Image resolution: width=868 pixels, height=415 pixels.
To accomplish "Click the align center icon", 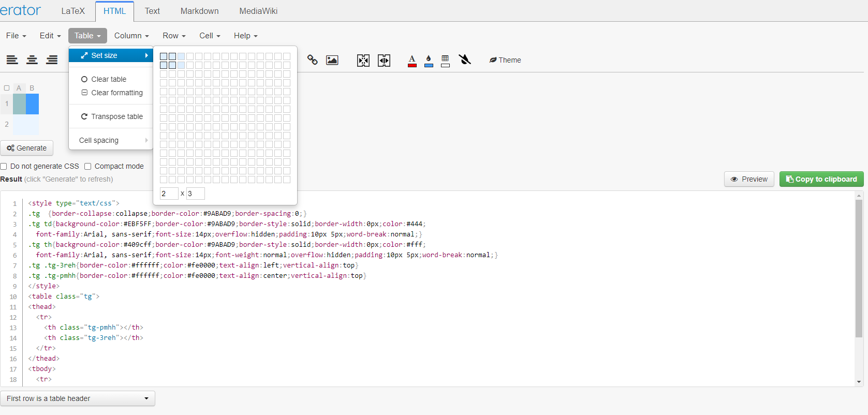I will tap(32, 60).
